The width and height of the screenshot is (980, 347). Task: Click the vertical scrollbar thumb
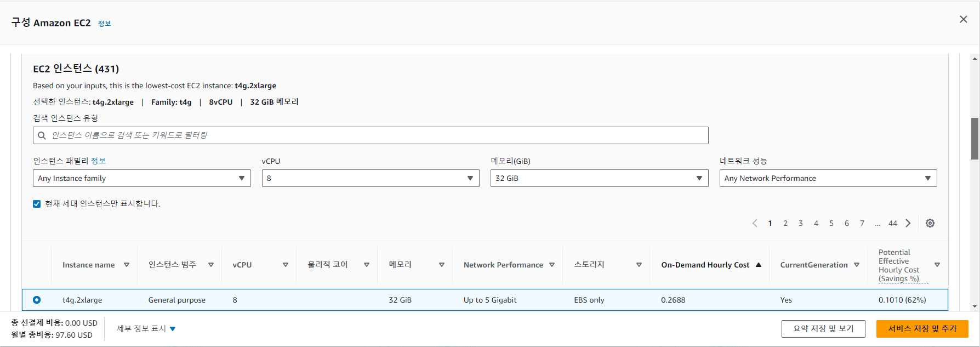click(975, 138)
